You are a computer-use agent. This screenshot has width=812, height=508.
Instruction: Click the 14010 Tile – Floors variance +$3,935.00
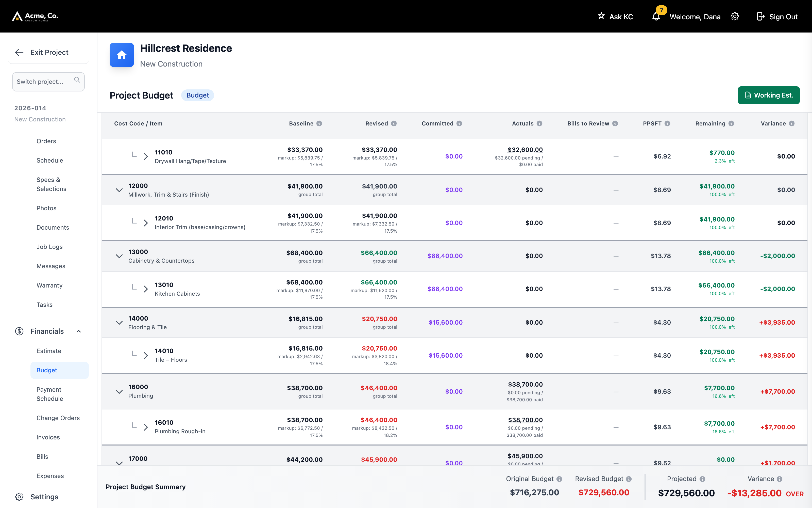[777, 355]
